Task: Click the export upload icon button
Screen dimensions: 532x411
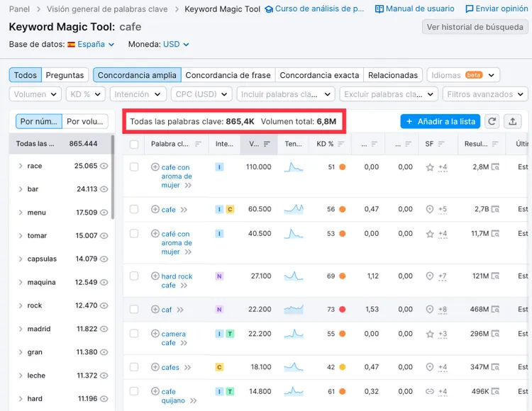Action: pyautogui.click(x=512, y=121)
